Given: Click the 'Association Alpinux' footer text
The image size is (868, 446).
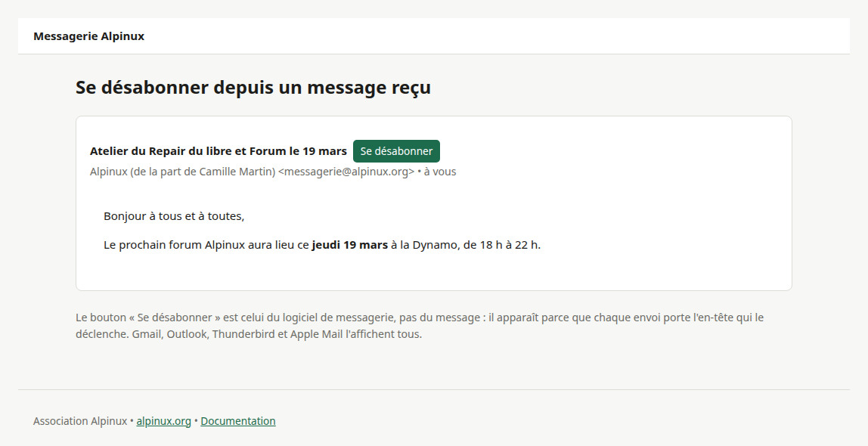Looking at the screenshot, I should [80, 421].
